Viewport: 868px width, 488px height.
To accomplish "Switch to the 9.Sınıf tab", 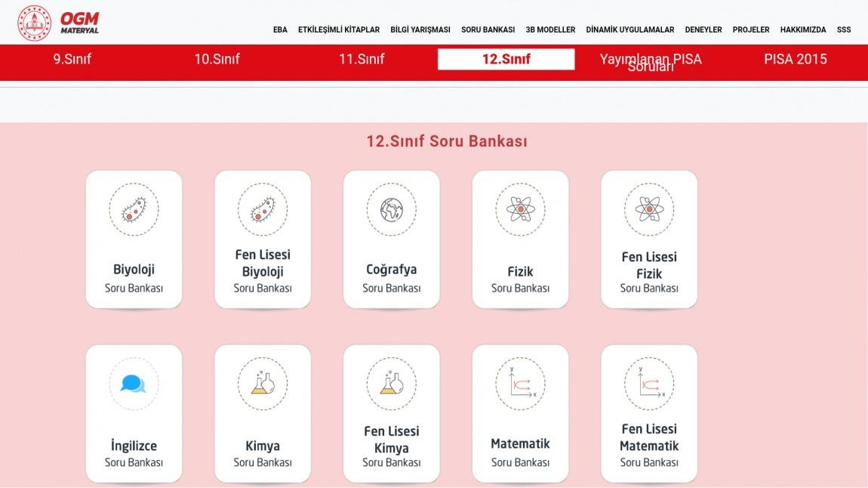I will click(72, 59).
